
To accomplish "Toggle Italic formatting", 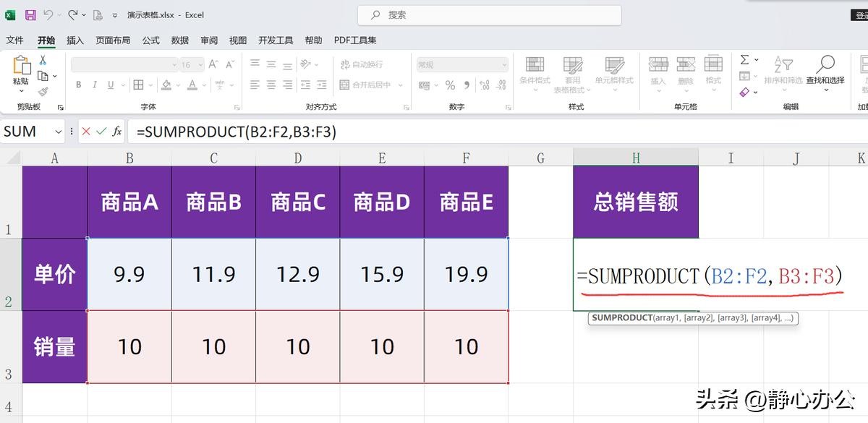I will pos(95,85).
